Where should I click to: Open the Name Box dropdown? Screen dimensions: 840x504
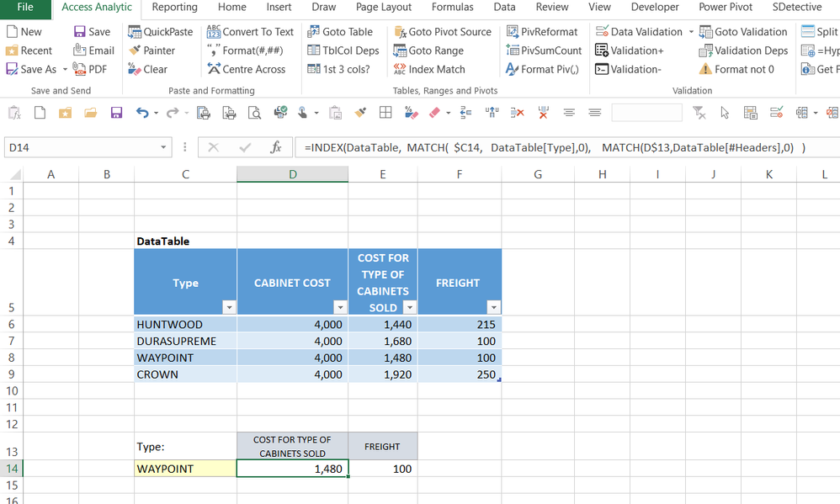[163, 147]
